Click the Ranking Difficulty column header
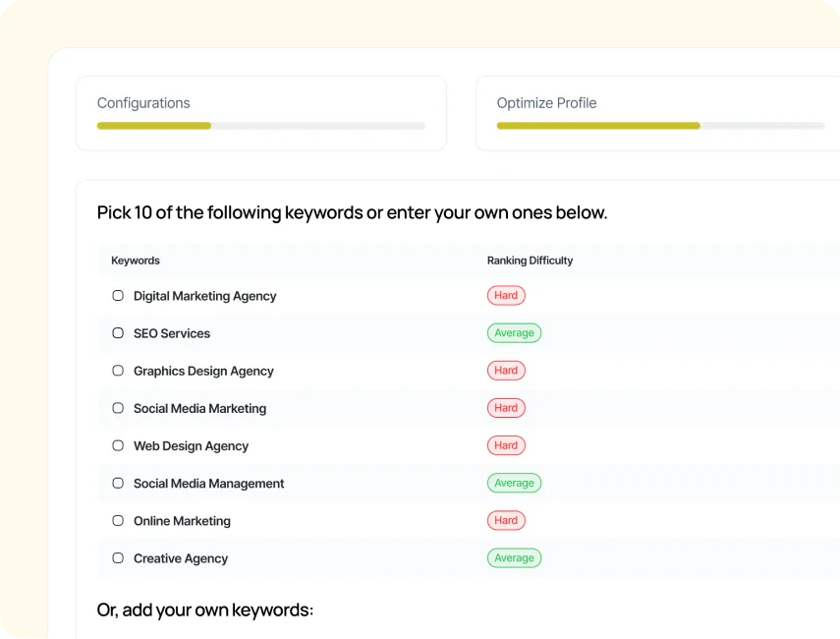Screen dimensions: 840x639 (530, 261)
